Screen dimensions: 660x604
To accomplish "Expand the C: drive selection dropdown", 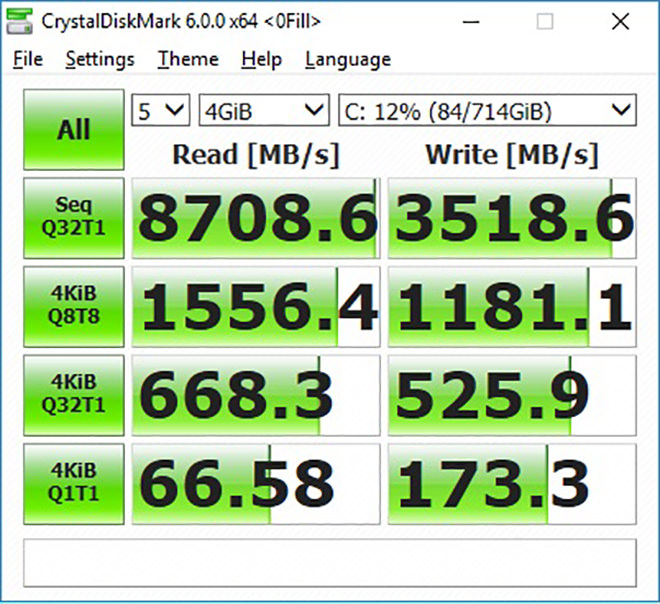I will coord(487,110).
